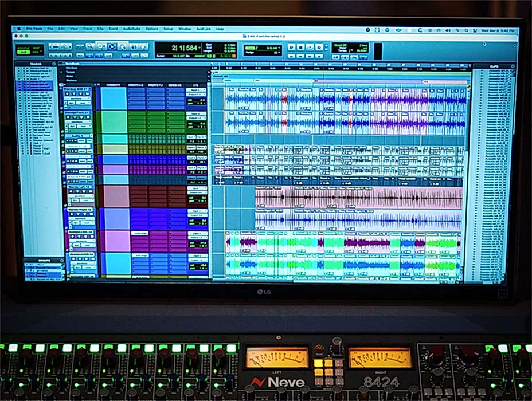This screenshot has height=401, width=532.
Task: Expand the Tempo ruler triangle
Action: point(62,72)
